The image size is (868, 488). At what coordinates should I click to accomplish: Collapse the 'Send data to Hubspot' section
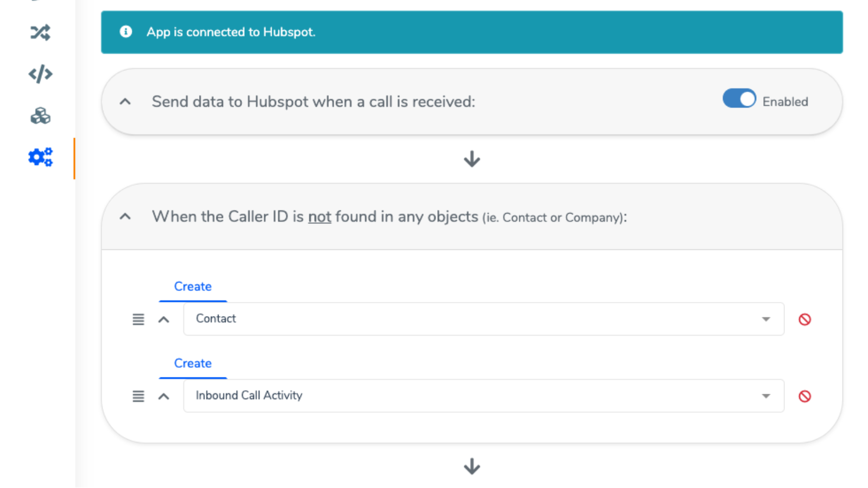[x=125, y=101]
